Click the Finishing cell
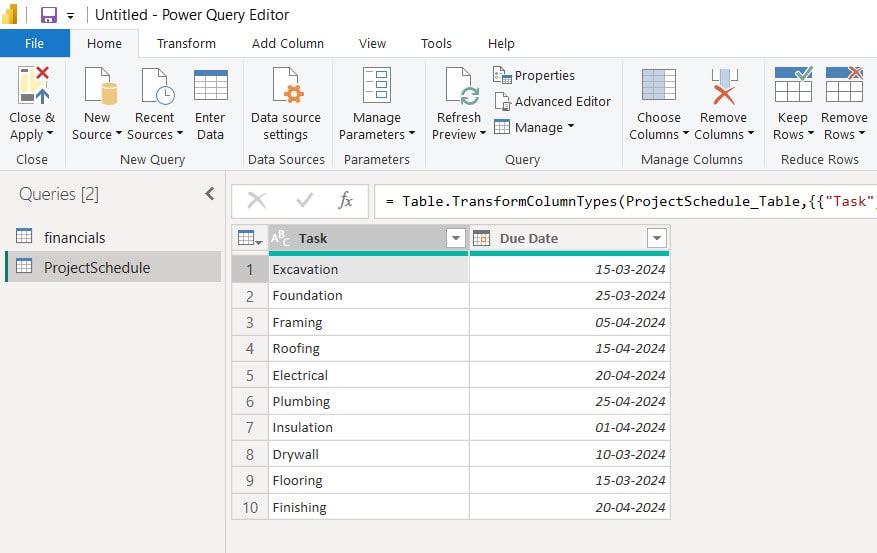877x553 pixels. click(369, 507)
